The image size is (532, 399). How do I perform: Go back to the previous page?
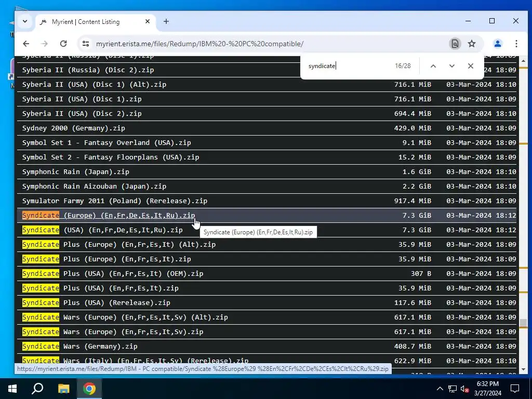click(x=26, y=44)
